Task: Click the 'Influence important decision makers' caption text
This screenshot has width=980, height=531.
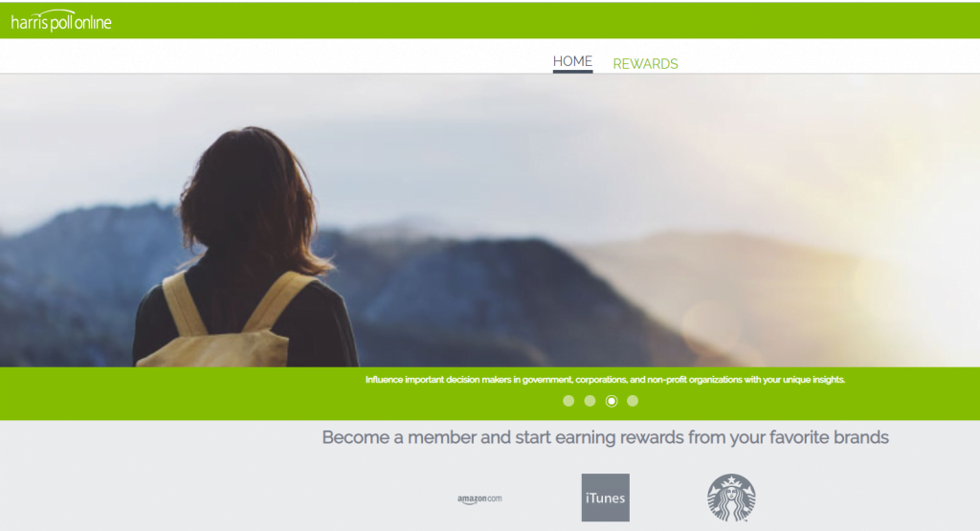Action: tap(605, 380)
